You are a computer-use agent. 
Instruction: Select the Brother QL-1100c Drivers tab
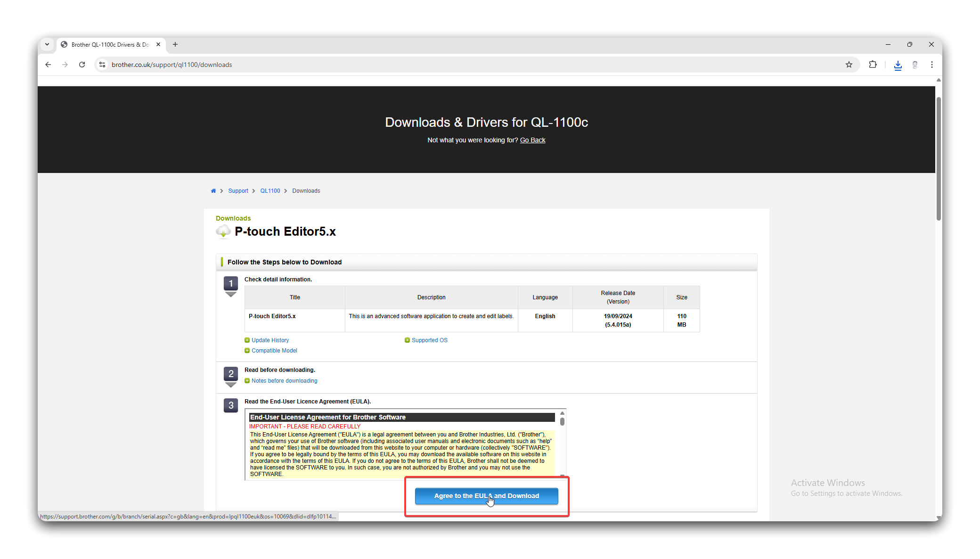(110, 45)
